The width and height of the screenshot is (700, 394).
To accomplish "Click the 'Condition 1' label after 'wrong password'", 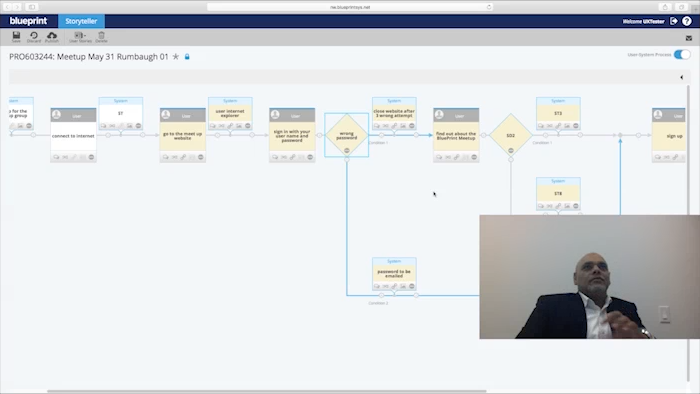I will [378, 143].
